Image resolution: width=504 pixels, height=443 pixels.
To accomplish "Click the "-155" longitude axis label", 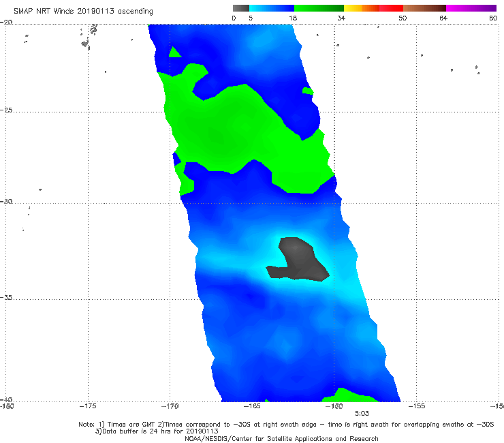I will (x=417, y=406).
